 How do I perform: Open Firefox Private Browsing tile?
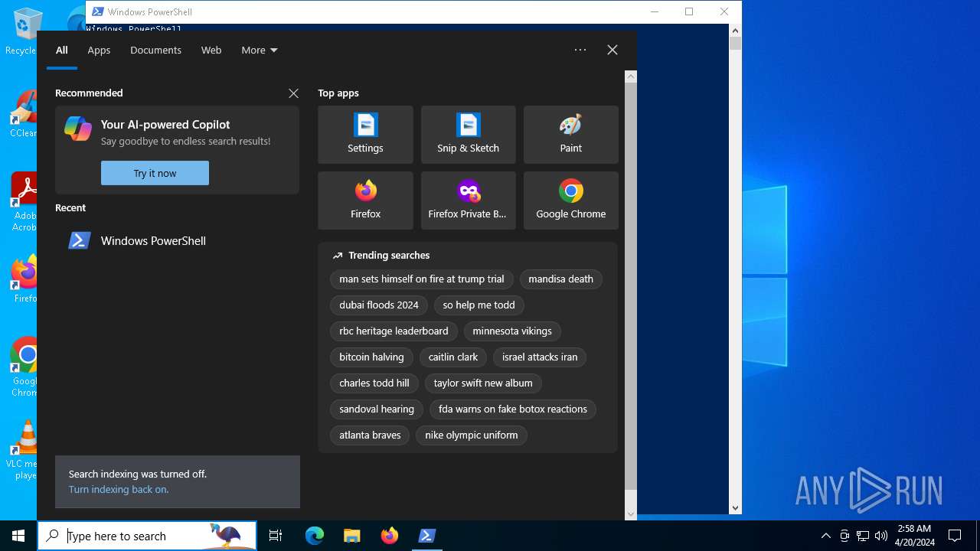pos(468,201)
